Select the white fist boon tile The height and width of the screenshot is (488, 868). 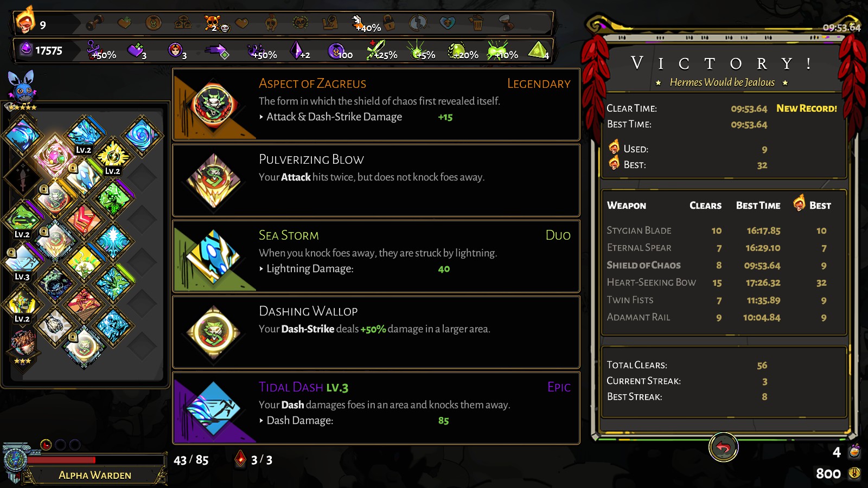click(x=54, y=325)
